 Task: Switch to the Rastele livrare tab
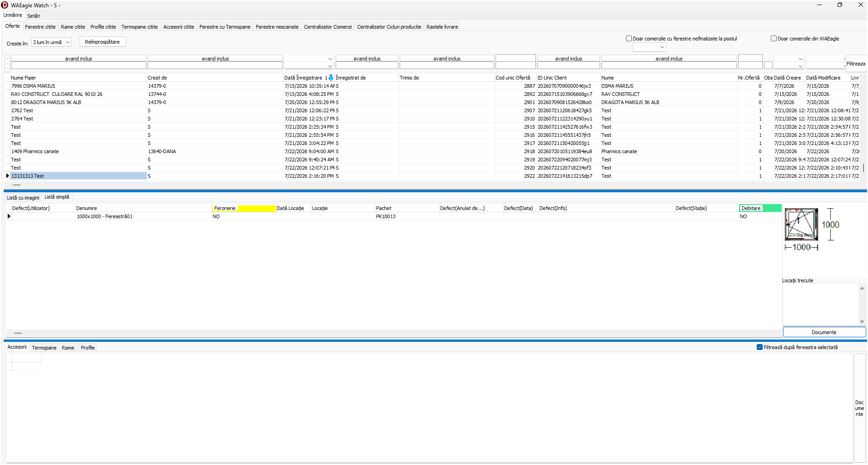point(442,27)
